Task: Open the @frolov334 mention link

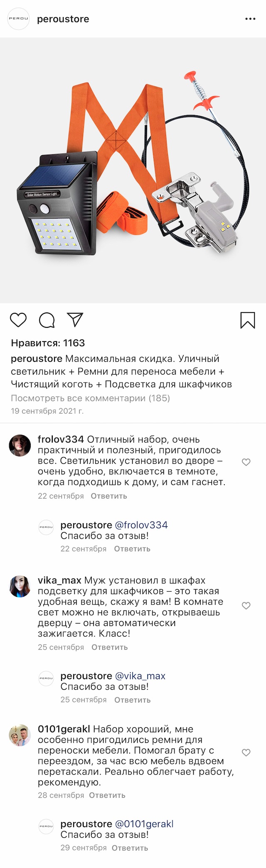Action: point(141,525)
